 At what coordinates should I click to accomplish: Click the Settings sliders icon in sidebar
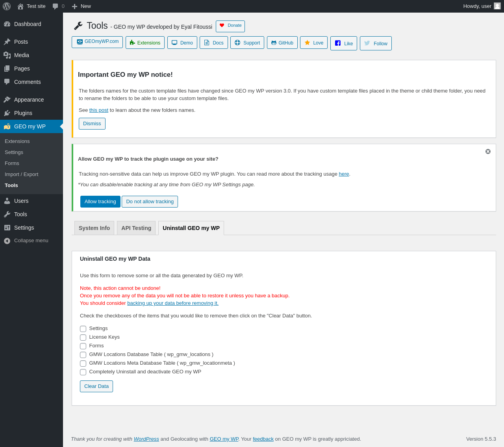tap(7, 228)
